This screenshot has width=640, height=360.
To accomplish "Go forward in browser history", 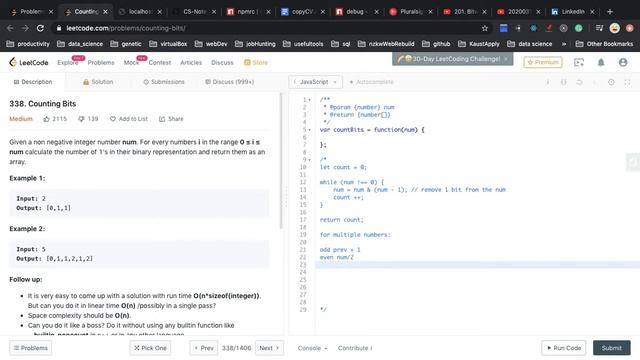I will point(25,28).
